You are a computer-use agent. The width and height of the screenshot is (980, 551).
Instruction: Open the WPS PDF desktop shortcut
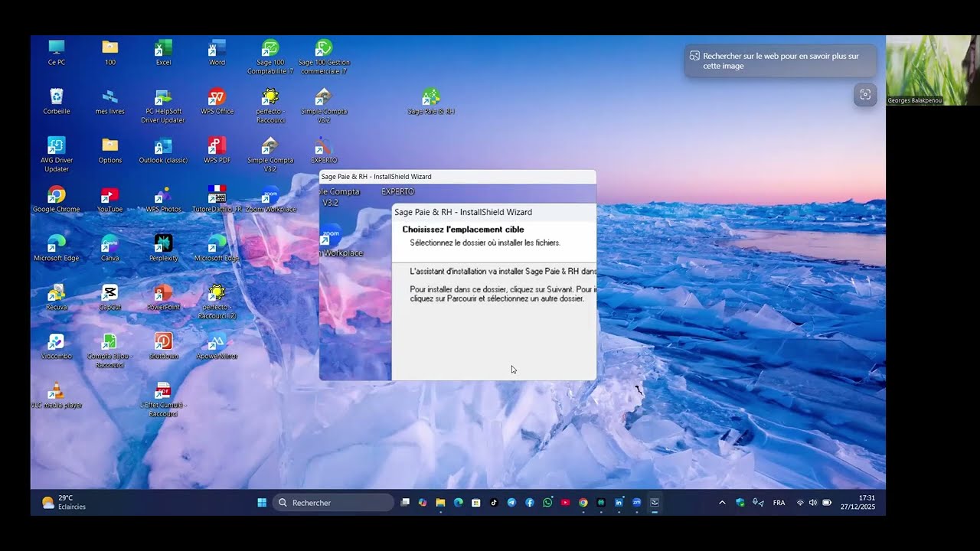pyautogui.click(x=217, y=150)
